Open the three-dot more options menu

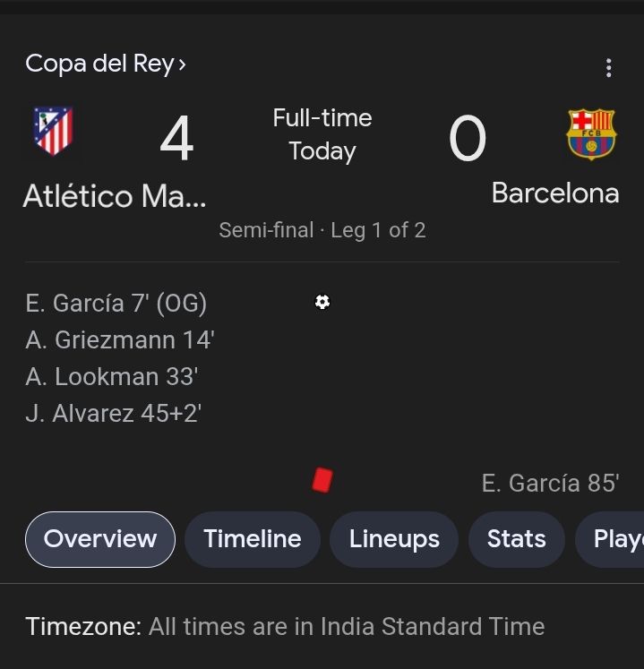609,68
